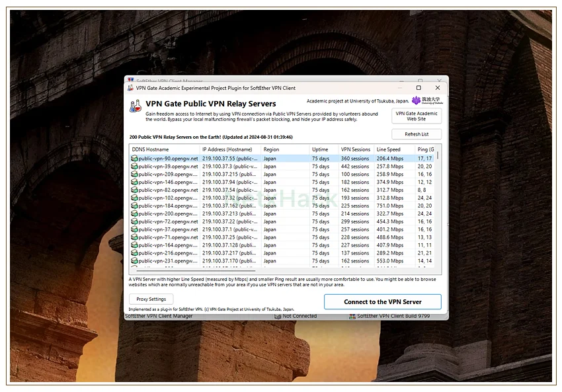This screenshot has height=392, width=562.
Task: Select IP address 219.100.37.128 cell
Action: click(229, 245)
